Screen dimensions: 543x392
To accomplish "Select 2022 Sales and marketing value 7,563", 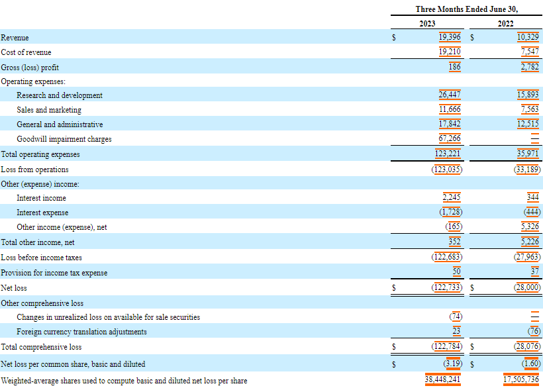I will click(530, 109).
